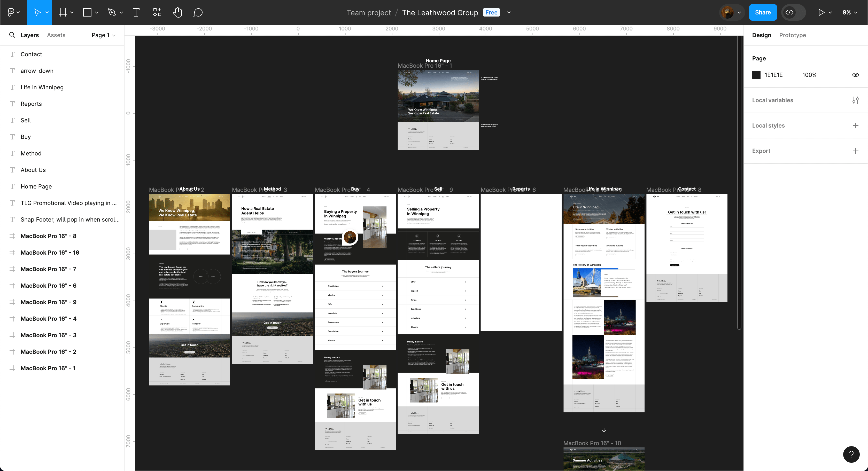This screenshot has height=471, width=868.
Task: Search layers with the magnifier icon
Action: (12, 35)
